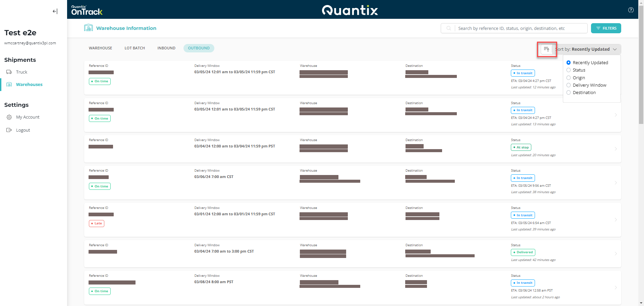Select the Origin sort option

click(569, 78)
